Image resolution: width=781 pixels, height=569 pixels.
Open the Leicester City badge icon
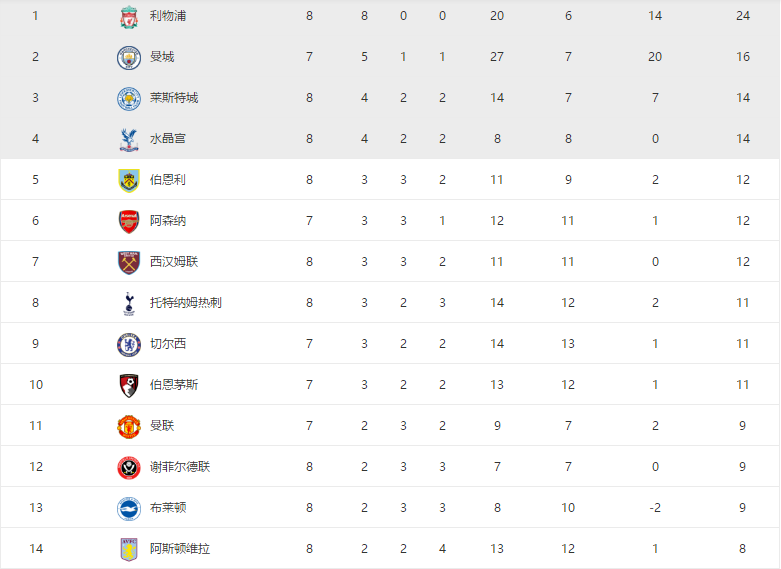tap(129, 98)
